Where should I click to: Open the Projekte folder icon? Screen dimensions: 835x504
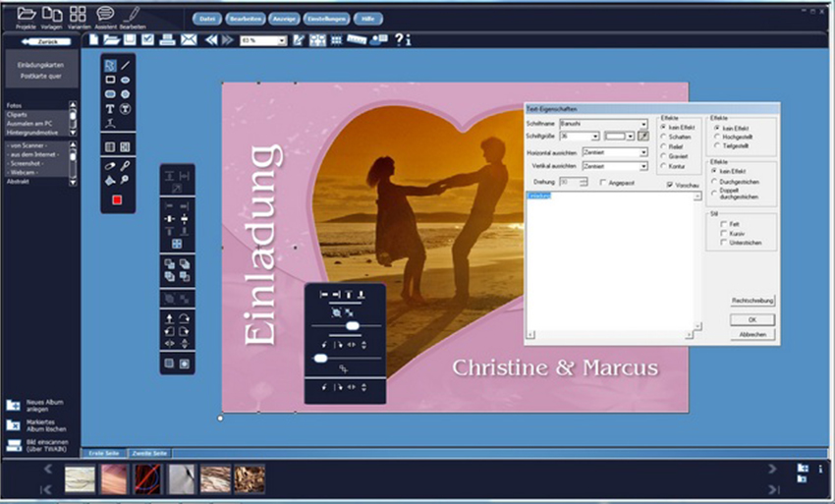click(27, 13)
